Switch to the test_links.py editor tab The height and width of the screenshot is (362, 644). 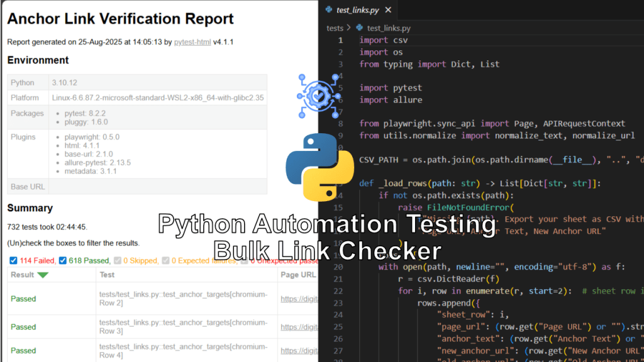click(x=357, y=10)
